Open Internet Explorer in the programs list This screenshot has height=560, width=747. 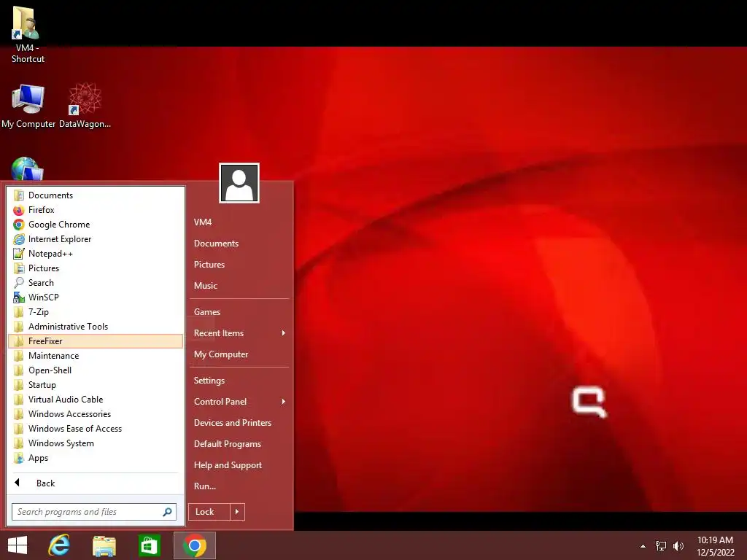[96, 239]
